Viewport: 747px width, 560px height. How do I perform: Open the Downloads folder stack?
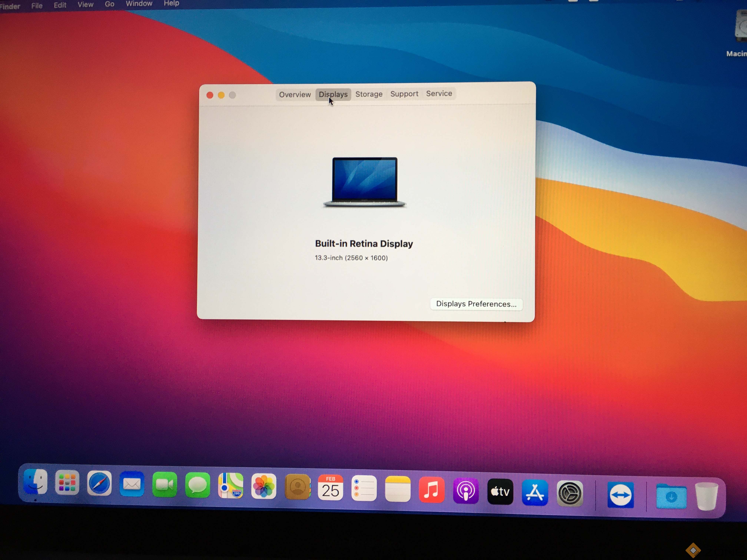click(671, 496)
